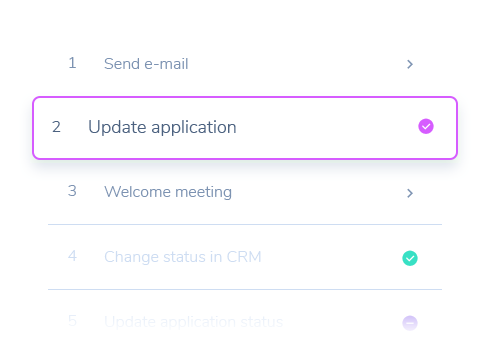
Task: Click step number 1
Action: click(72, 63)
